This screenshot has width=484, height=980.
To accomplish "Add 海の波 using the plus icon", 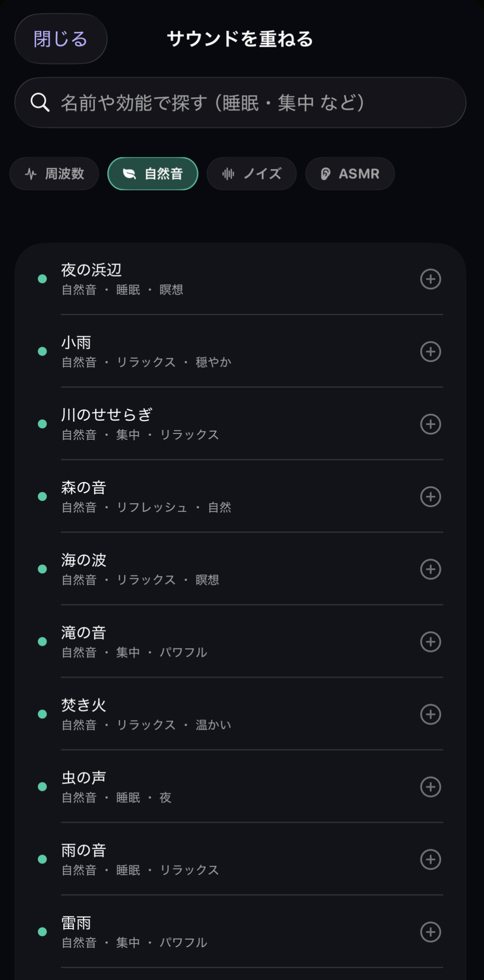I will click(430, 569).
